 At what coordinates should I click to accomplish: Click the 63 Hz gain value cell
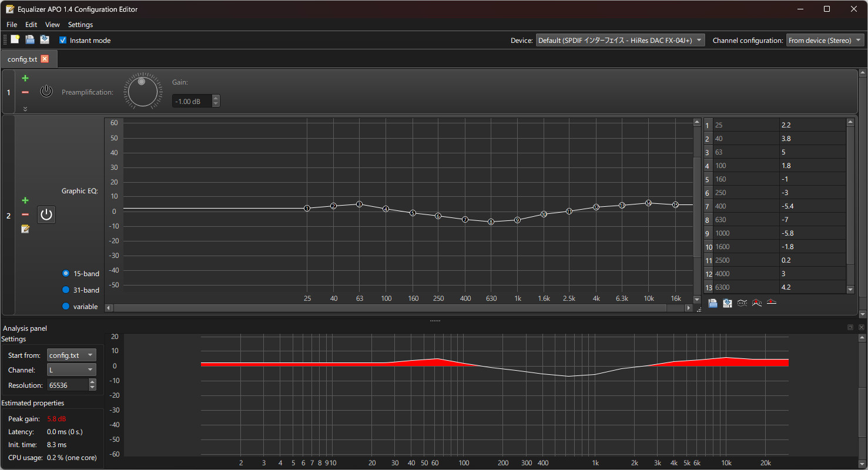click(x=812, y=152)
